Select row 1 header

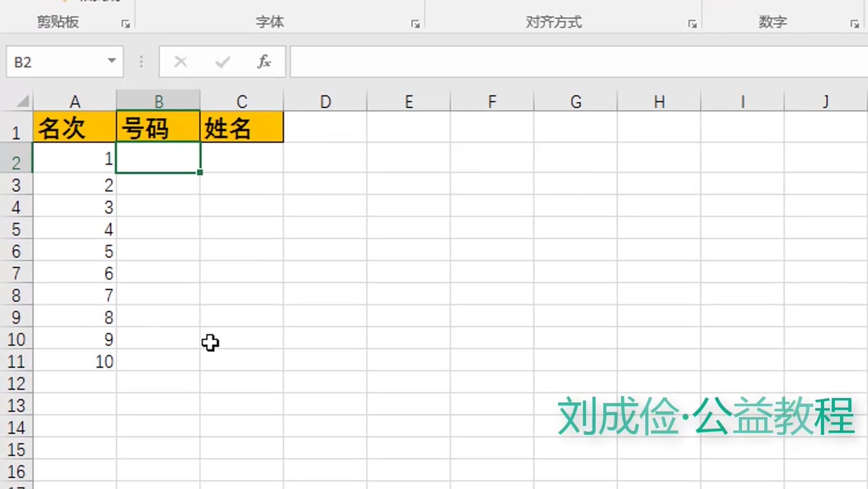pos(16,127)
